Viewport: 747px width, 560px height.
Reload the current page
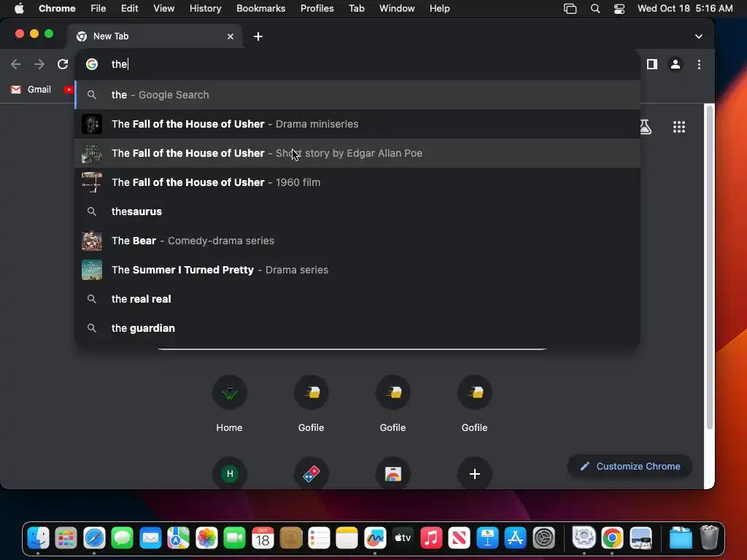63,64
